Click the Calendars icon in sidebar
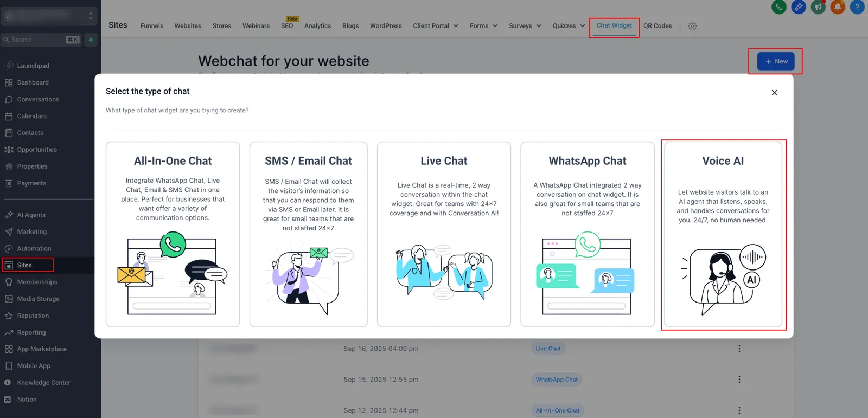The image size is (868, 418). (x=9, y=116)
